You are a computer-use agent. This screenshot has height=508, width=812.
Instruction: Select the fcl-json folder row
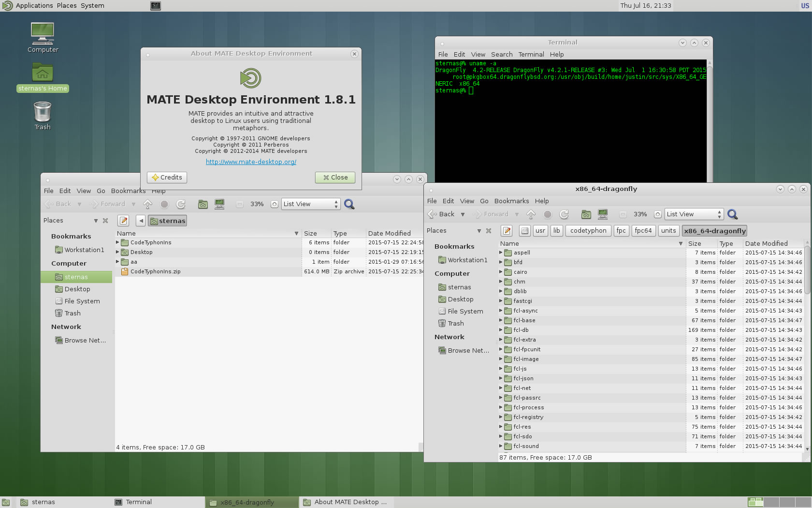[x=592, y=378]
